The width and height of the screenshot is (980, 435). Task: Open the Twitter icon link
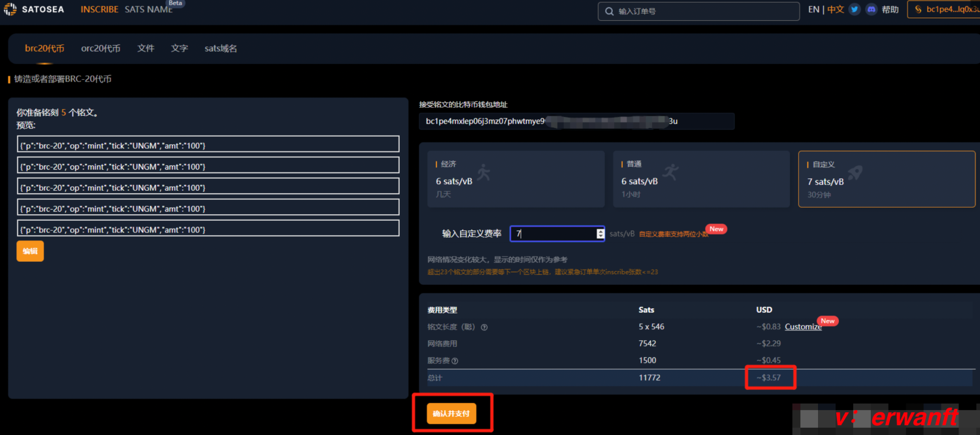click(x=855, y=10)
